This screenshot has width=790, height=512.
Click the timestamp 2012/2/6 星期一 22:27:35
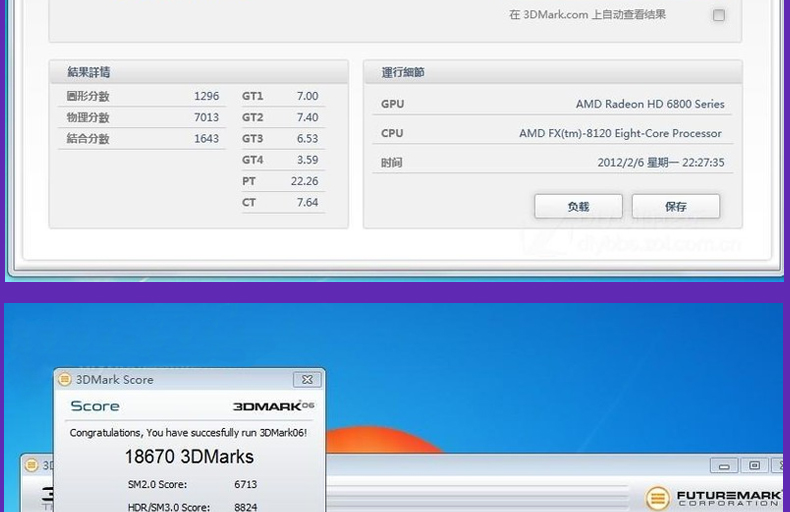click(x=661, y=162)
